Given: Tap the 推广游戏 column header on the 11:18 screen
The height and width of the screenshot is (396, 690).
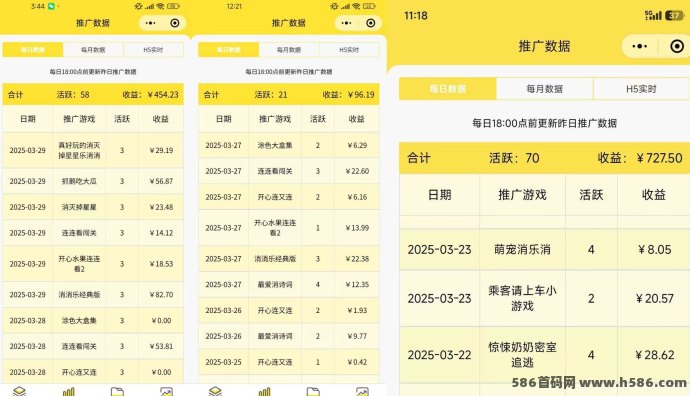Looking at the screenshot, I should (x=522, y=194).
